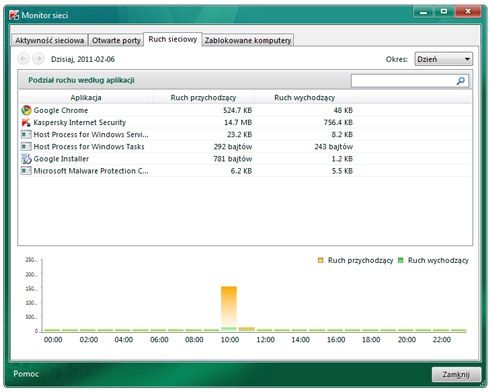Open the Okres dropdown showing Dzień
The image size is (490, 392).
pyautogui.click(x=443, y=59)
